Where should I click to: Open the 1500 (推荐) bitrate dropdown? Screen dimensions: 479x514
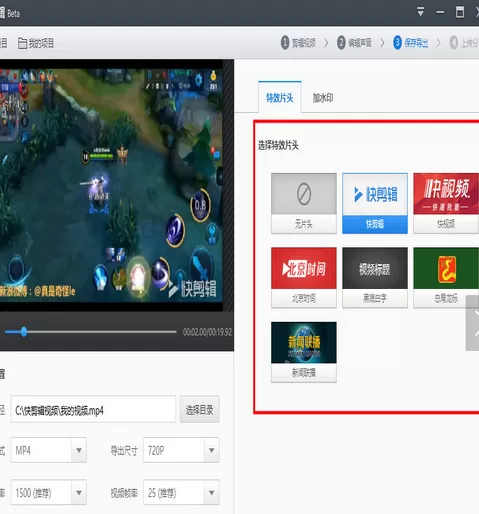tap(49, 492)
